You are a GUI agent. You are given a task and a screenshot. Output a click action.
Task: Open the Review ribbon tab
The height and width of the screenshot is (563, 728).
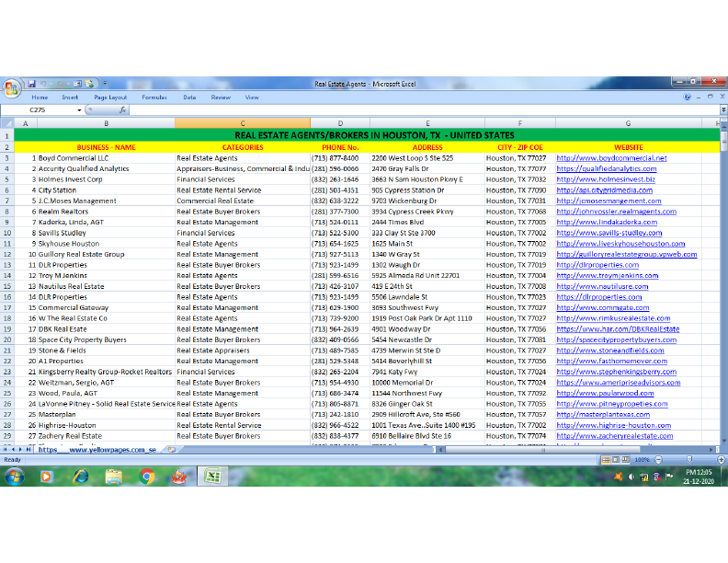pos(221,98)
